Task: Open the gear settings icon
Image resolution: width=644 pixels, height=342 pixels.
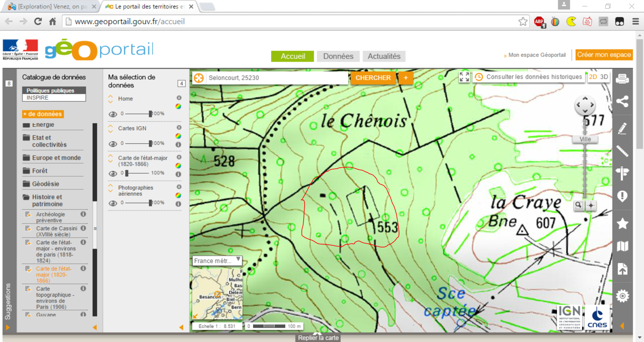Action: point(622,296)
